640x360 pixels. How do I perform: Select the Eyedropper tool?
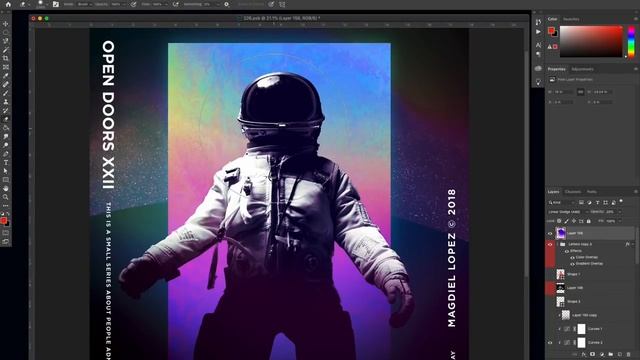click(6, 76)
